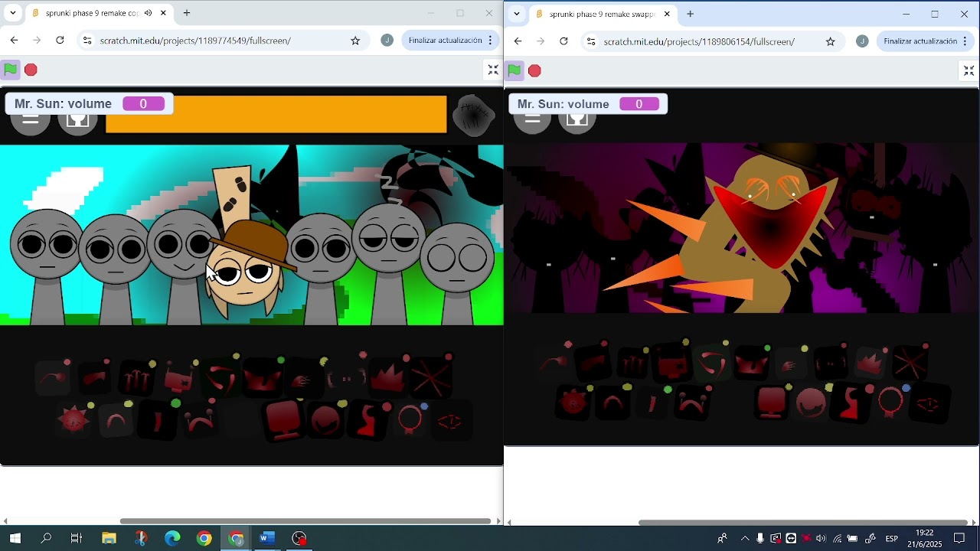Viewport: 980px width, 551px height.
Task: Reload the page in the left browser
Action: click(x=60, y=41)
